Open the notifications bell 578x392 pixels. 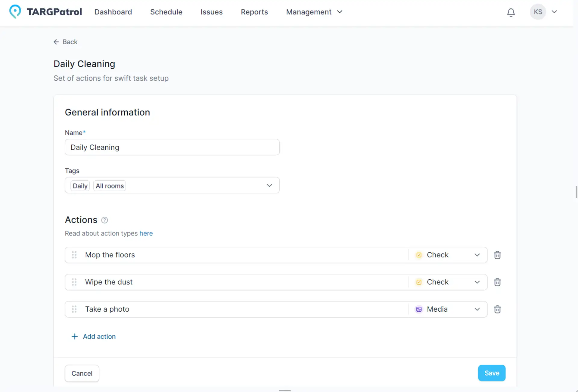[x=511, y=12]
